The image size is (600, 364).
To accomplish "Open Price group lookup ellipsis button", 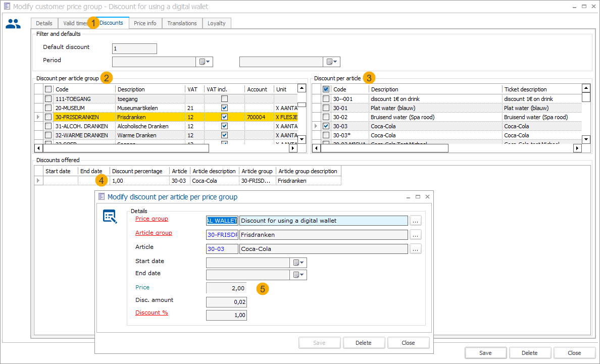I will click(x=415, y=221).
